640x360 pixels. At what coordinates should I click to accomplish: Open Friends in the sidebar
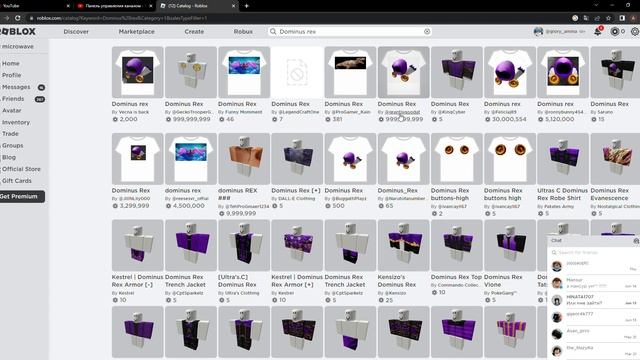pyautogui.click(x=13, y=99)
